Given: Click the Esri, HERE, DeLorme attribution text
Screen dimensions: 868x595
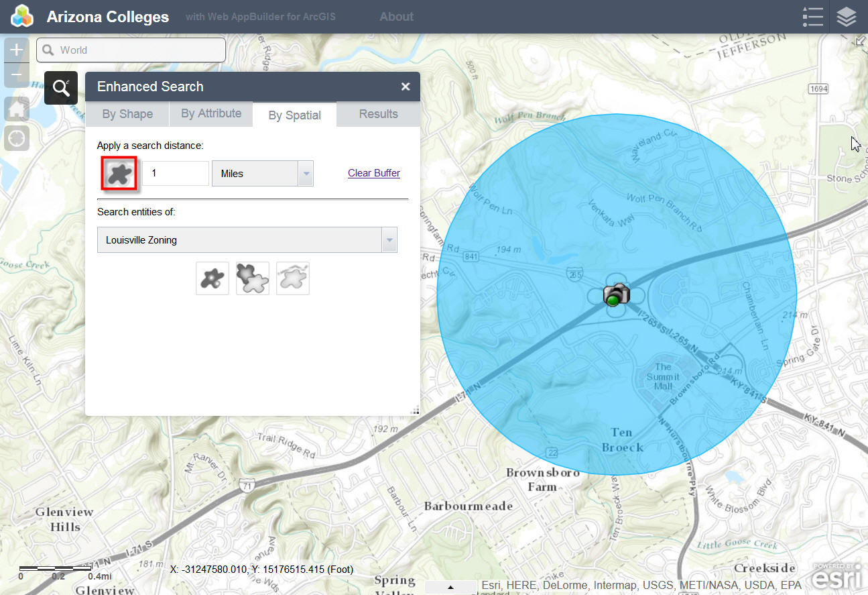Looking at the screenshot, I should point(641,586).
